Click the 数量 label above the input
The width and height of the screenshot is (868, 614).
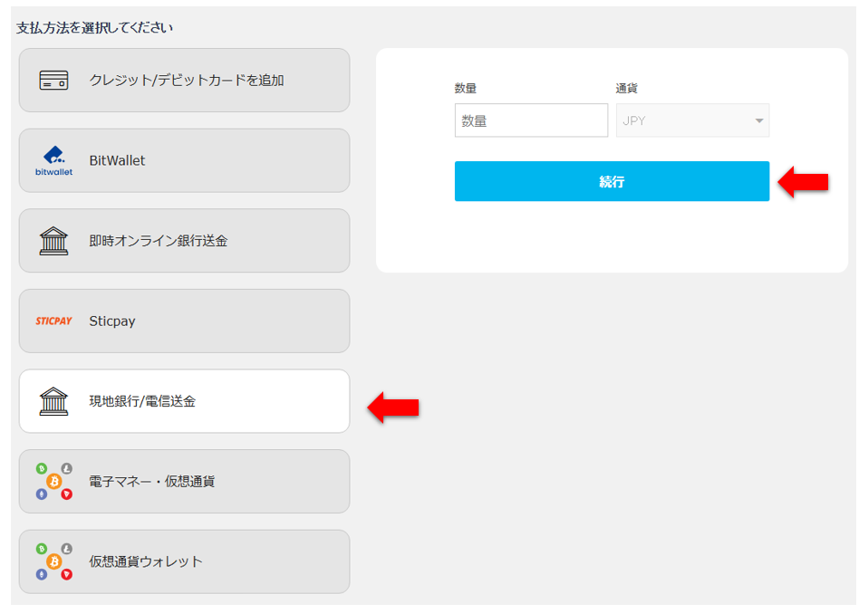pos(466,88)
